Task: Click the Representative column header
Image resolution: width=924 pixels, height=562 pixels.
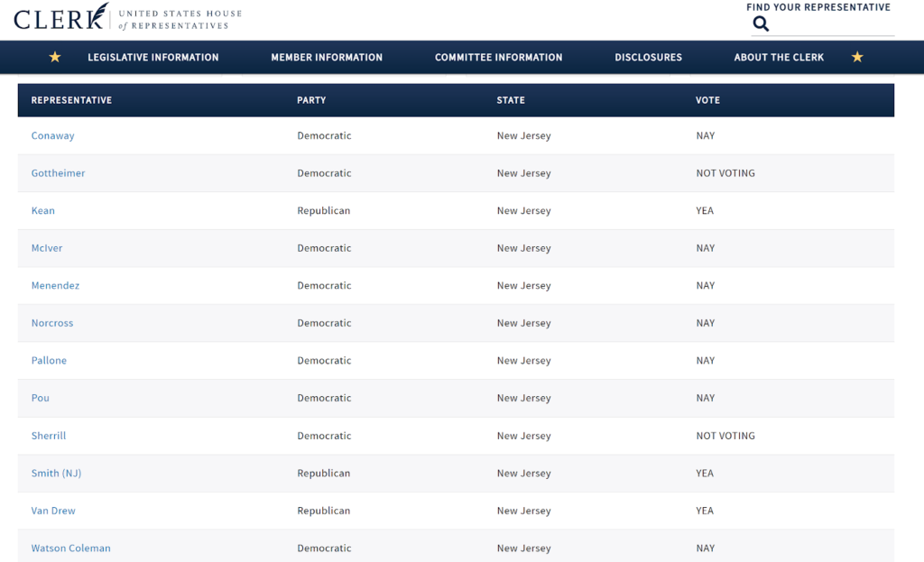Action: pyautogui.click(x=71, y=100)
